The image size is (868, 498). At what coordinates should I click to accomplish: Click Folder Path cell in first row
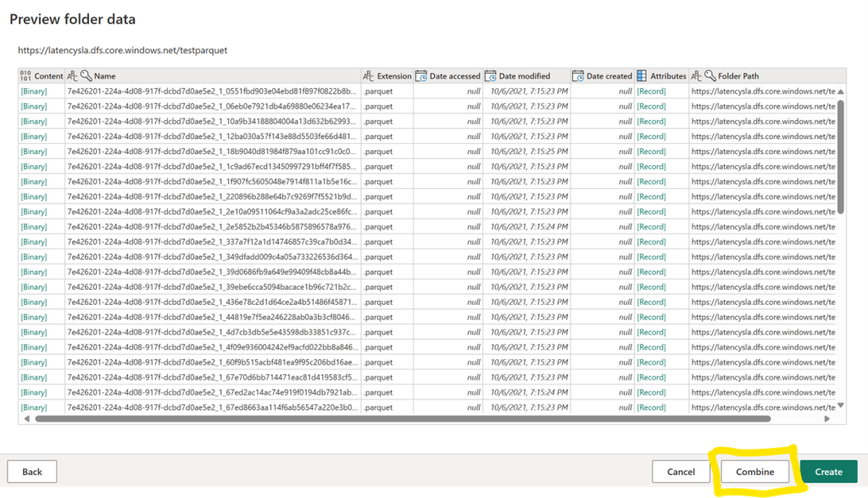point(763,91)
